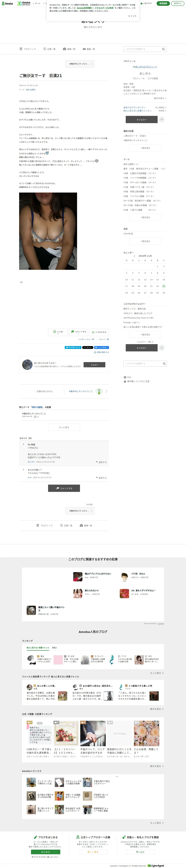This screenshot has width=186, height=868.
Task: Open 記事一覧 tab in top navigation
Action: (50, 49)
